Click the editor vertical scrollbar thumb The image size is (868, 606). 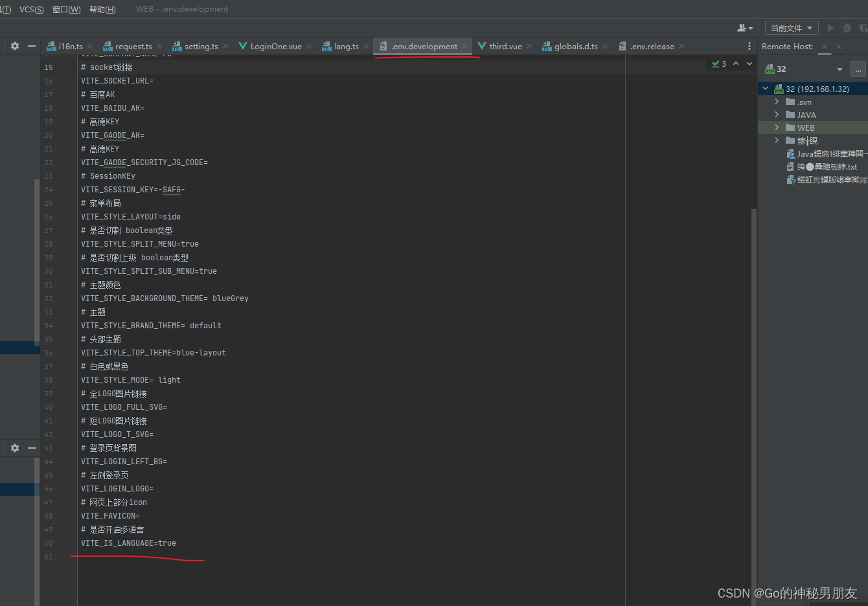(753, 407)
